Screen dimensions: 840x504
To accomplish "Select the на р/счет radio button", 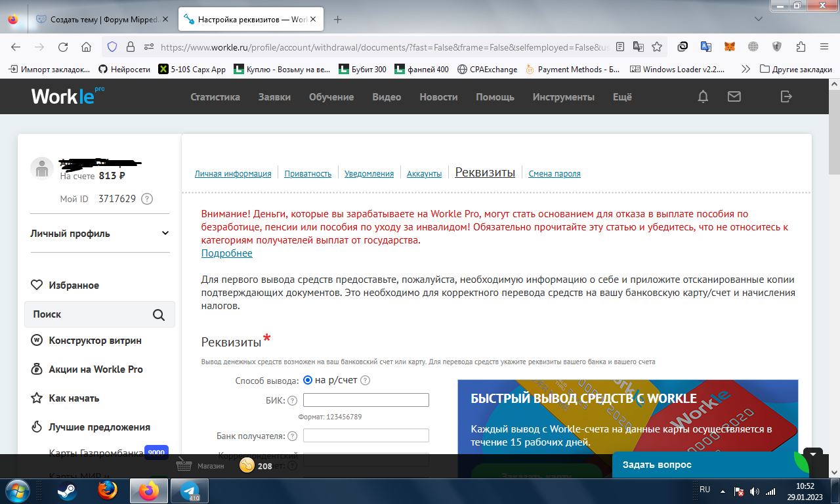I will pyautogui.click(x=308, y=380).
